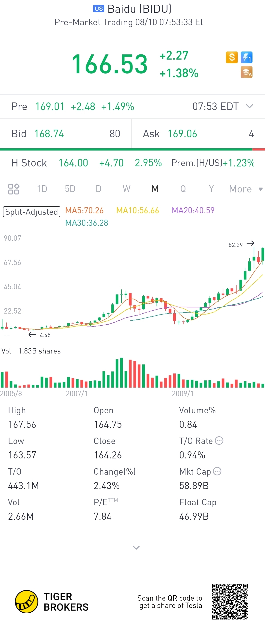Screen dimensions: 265x644
Task: Tap the 82.29 high marker on chart
Action: [236, 245]
